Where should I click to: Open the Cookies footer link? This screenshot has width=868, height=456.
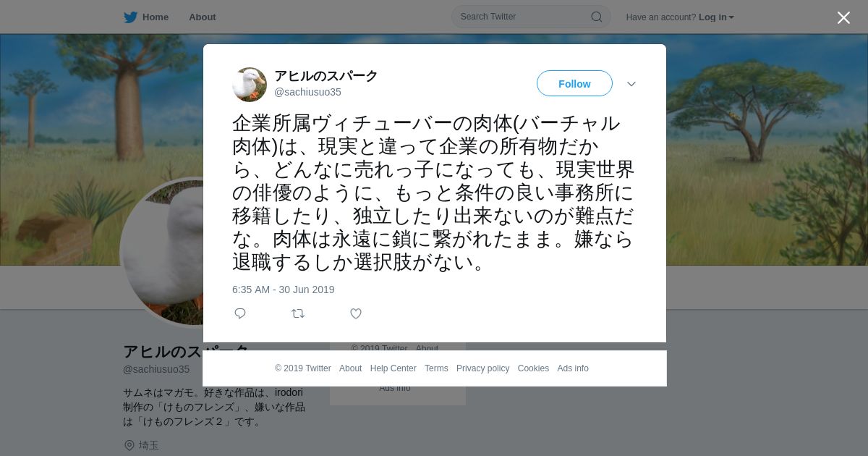533,368
